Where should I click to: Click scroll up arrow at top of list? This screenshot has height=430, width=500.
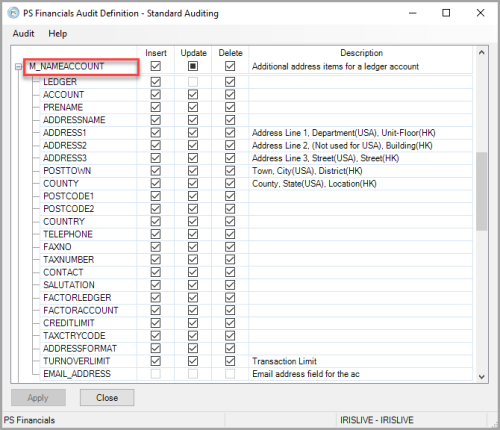pyautogui.click(x=481, y=52)
